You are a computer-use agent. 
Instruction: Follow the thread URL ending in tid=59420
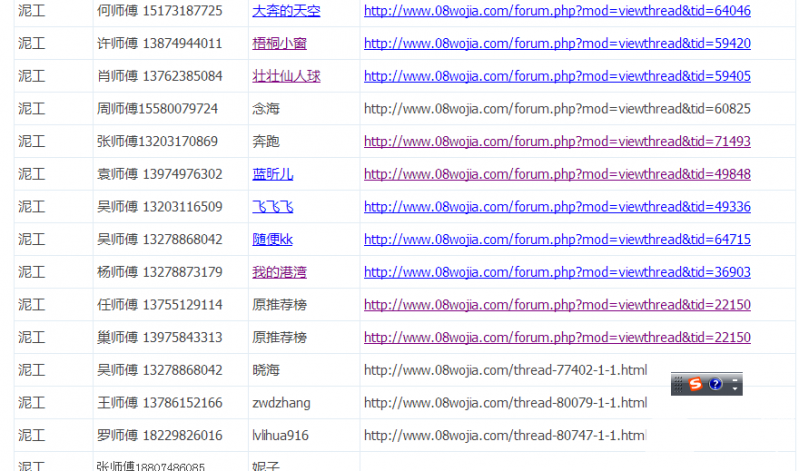tap(557, 43)
